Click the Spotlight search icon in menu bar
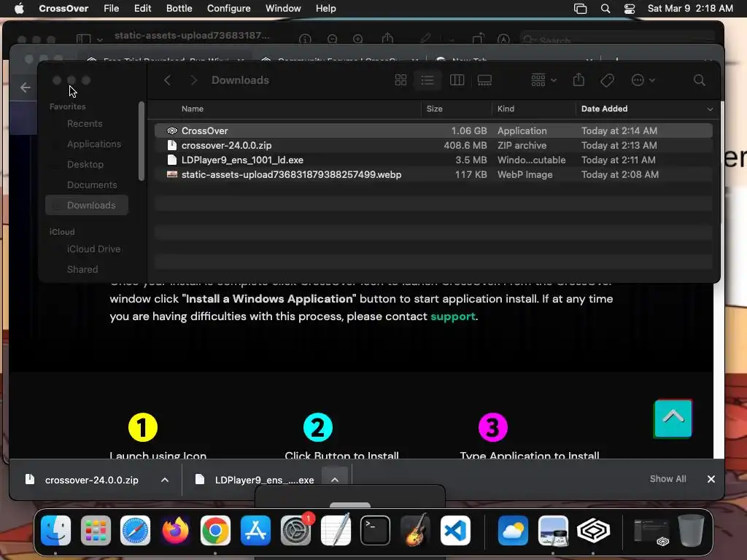747x560 pixels. (605, 9)
